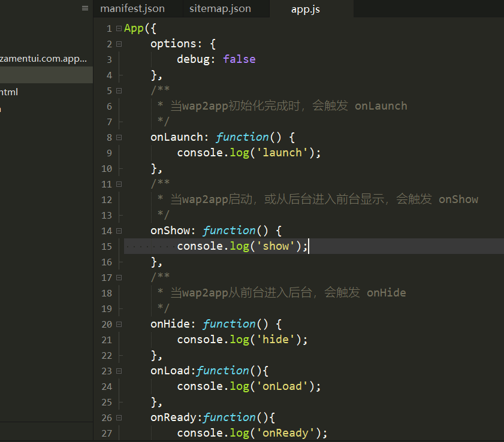Viewport: 504px width, 442px height.
Task: Fold the onLaunch function at line 8
Action: [x=119, y=138]
